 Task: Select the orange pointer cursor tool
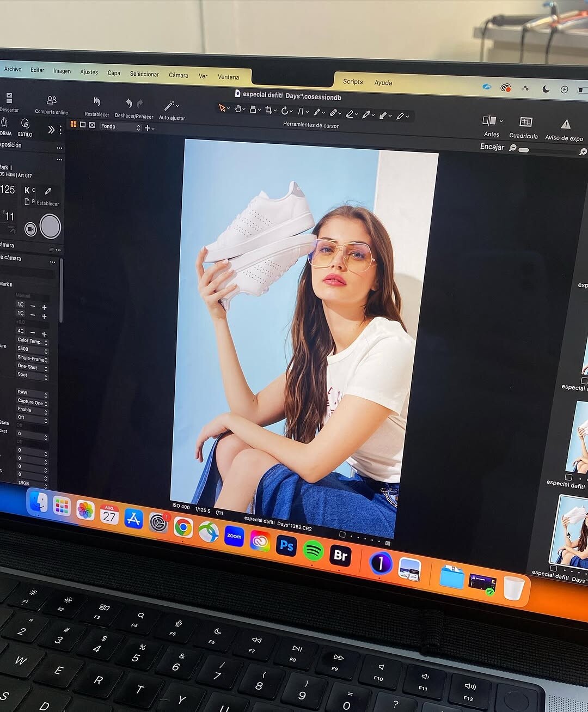(222, 108)
